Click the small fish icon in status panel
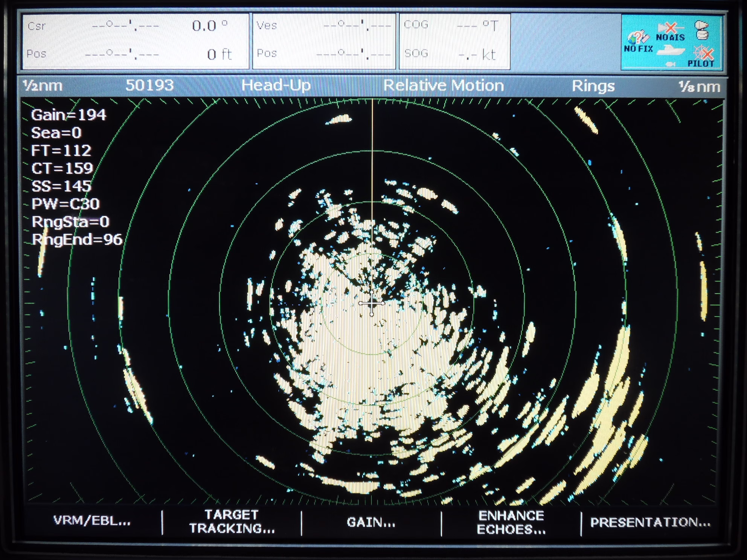Viewport: 747px width, 560px height. [670, 64]
